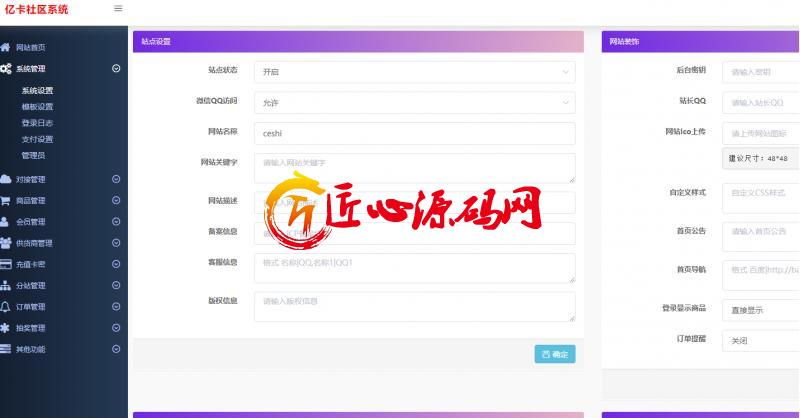The image size is (800, 418).
Task: Focus the 网站关键字 textarea
Action: coord(415,168)
